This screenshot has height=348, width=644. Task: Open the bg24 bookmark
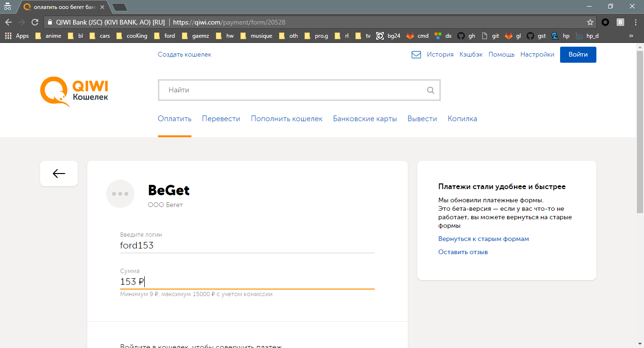pos(388,36)
